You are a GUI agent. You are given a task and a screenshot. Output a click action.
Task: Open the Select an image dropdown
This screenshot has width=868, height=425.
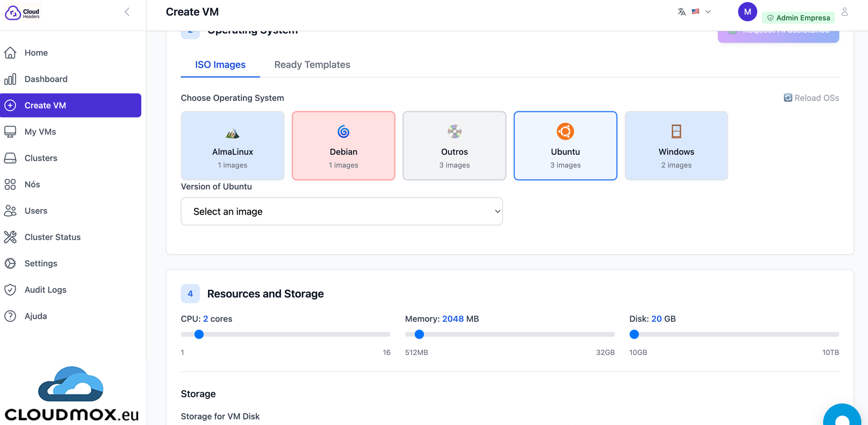click(341, 212)
